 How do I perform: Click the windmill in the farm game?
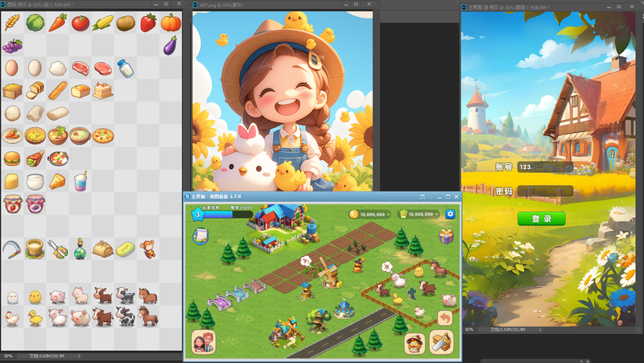tap(330, 273)
